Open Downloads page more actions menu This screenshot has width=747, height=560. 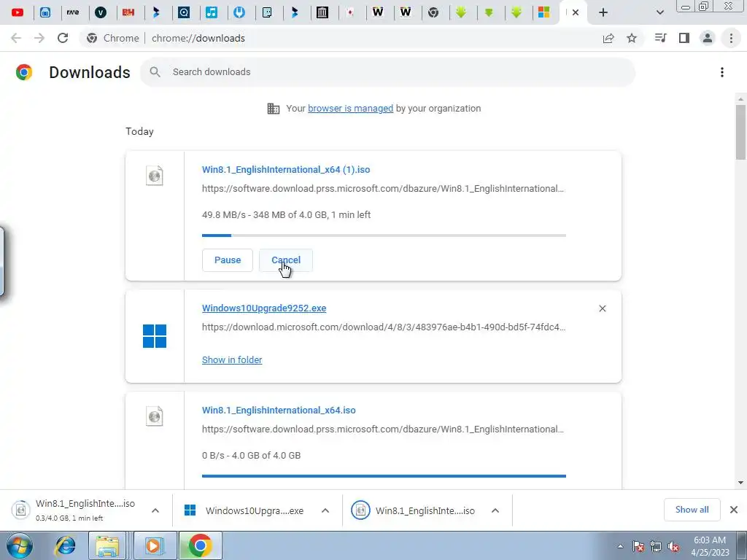click(x=722, y=72)
